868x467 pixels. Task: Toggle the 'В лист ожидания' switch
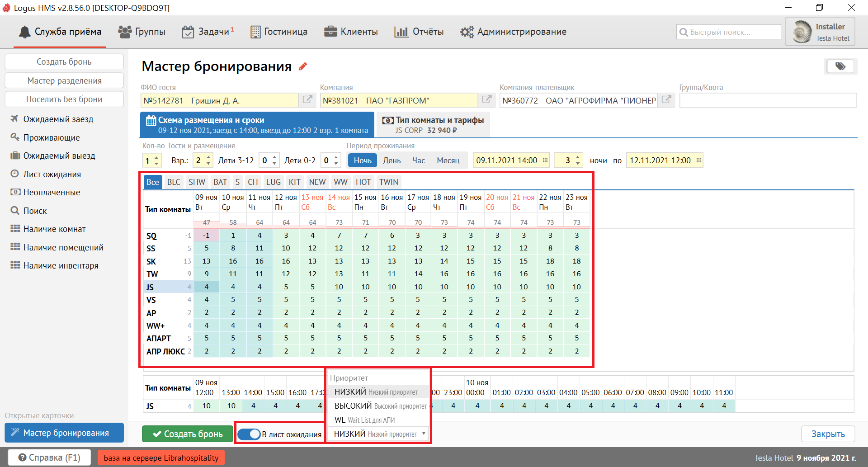pyautogui.click(x=249, y=434)
